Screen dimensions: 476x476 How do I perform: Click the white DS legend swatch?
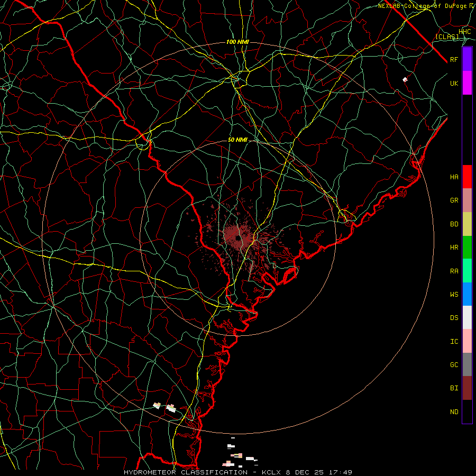click(x=467, y=318)
